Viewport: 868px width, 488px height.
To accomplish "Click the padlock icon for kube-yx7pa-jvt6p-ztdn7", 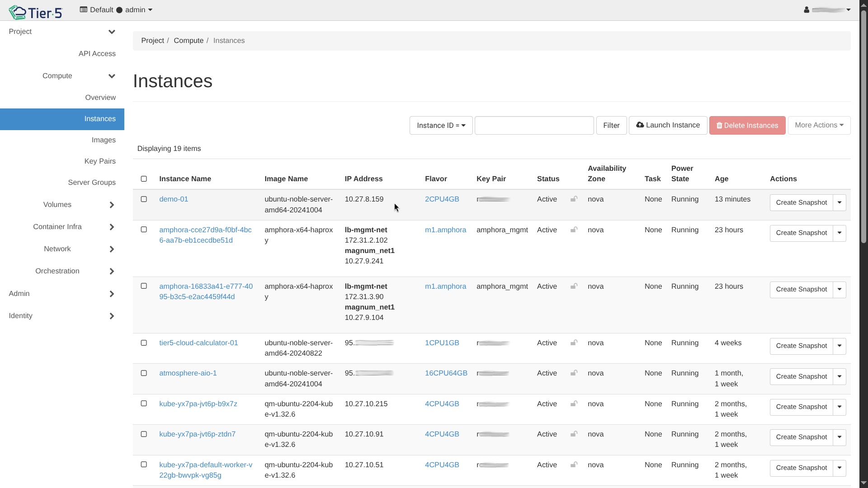I will coord(574,434).
